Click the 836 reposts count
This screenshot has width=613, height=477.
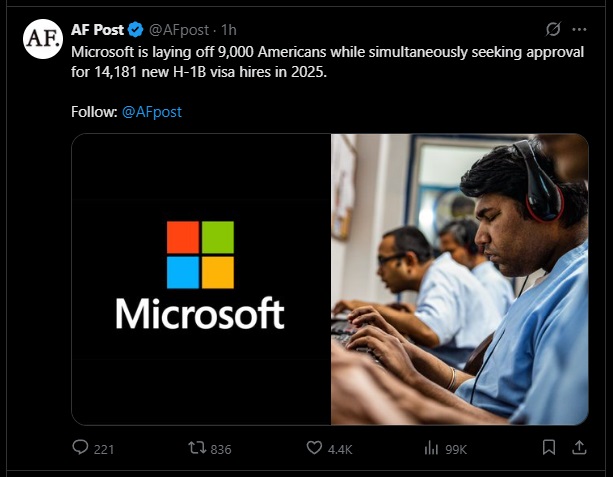[x=221, y=449]
